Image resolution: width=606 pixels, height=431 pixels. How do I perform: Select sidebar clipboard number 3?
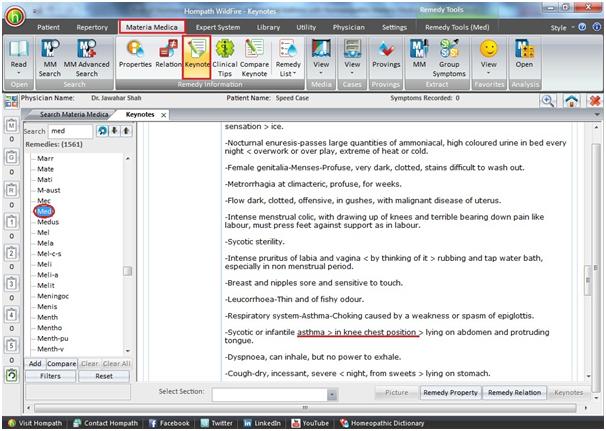pos(12,284)
